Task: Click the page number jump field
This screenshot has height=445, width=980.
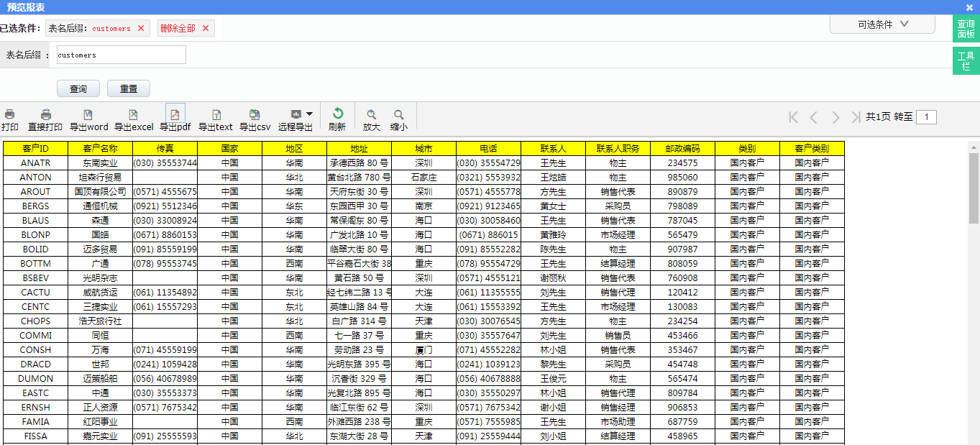Action: pos(926,117)
